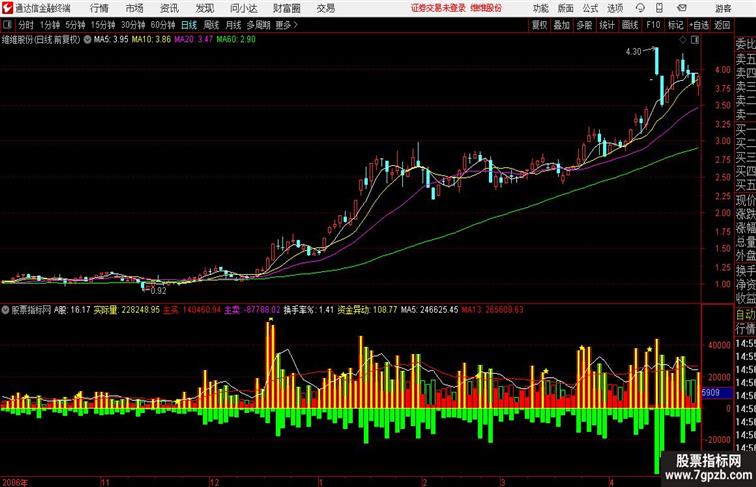
Task: Click the 2006年 timeline label
Action: [15, 482]
